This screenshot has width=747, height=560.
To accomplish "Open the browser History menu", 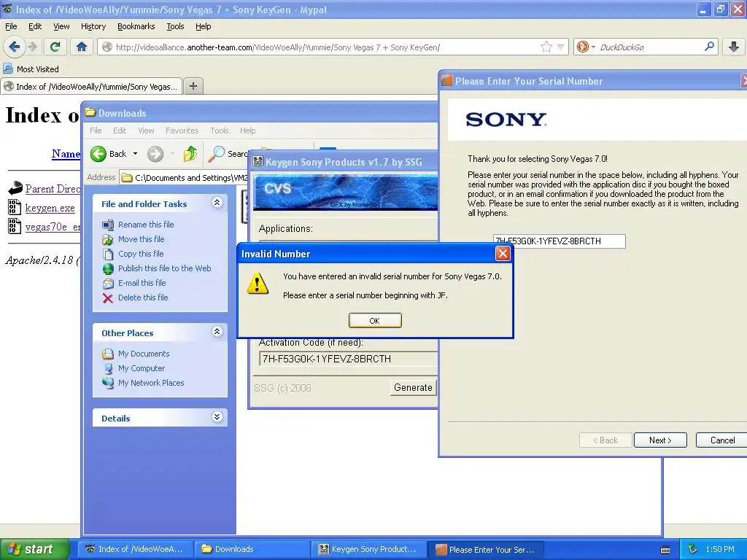I will tap(93, 26).
